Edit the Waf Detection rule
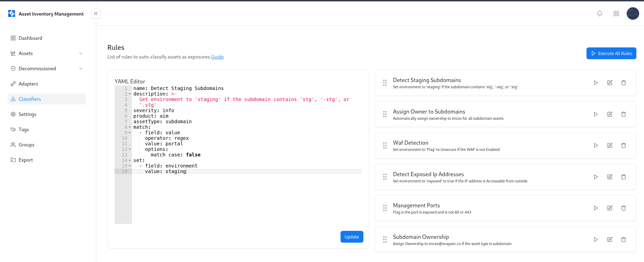Viewport: 644px width, 262px height. tap(610, 145)
